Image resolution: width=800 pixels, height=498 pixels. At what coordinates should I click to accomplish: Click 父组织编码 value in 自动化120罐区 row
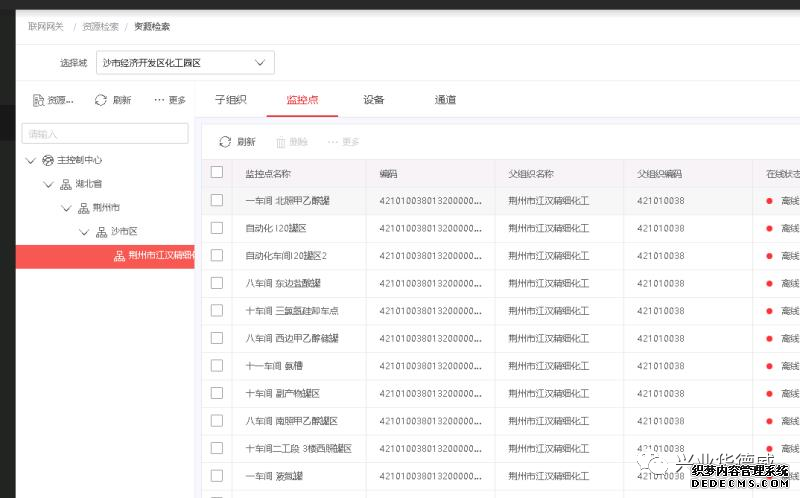(x=661, y=228)
